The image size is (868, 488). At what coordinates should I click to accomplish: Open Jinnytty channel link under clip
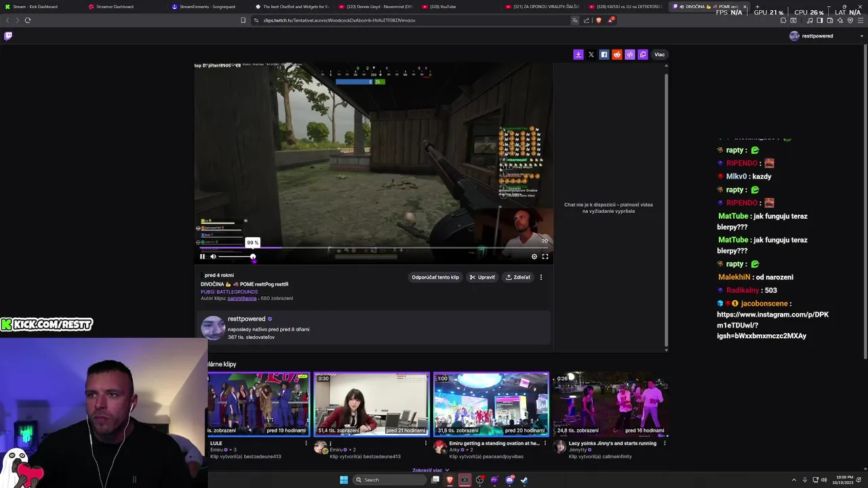coord(578,449)
